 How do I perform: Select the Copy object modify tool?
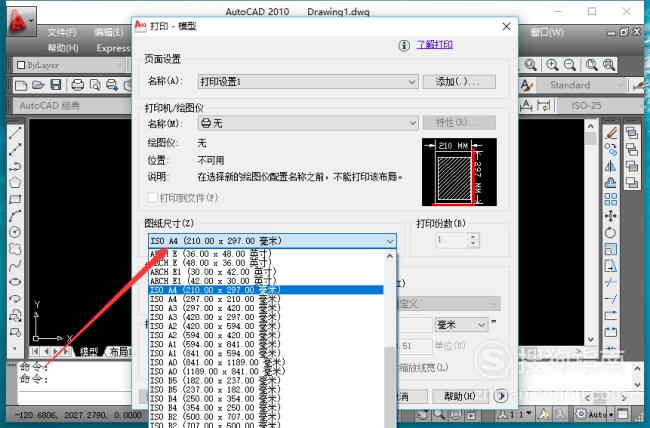coord(611,149)
